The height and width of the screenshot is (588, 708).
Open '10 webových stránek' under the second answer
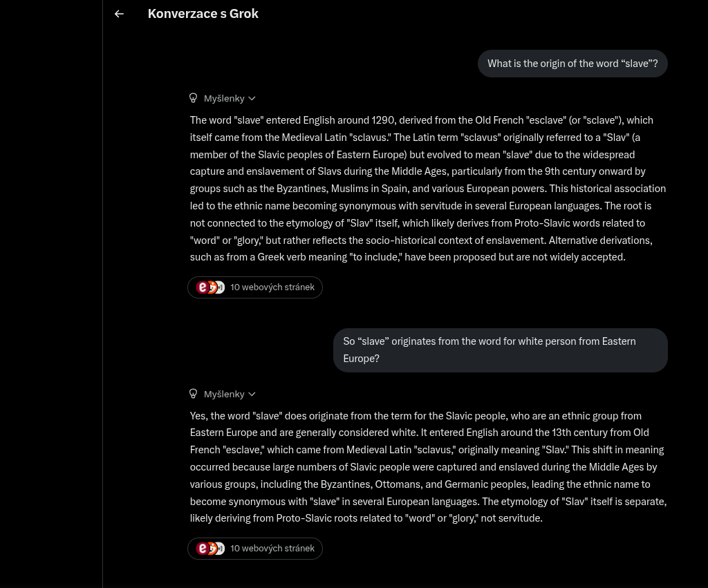click(272, 549)
